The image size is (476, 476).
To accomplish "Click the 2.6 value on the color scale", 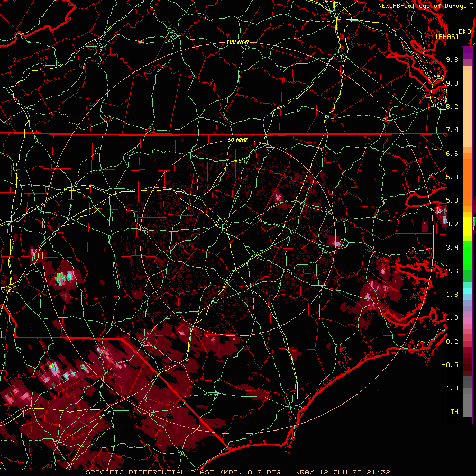I will coord(452,271).
